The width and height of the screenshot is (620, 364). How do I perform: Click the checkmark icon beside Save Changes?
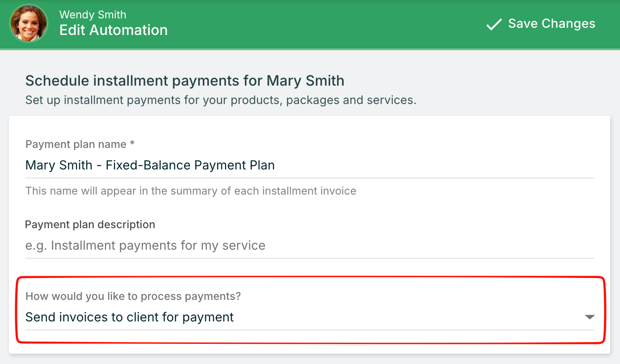[494, 24]
